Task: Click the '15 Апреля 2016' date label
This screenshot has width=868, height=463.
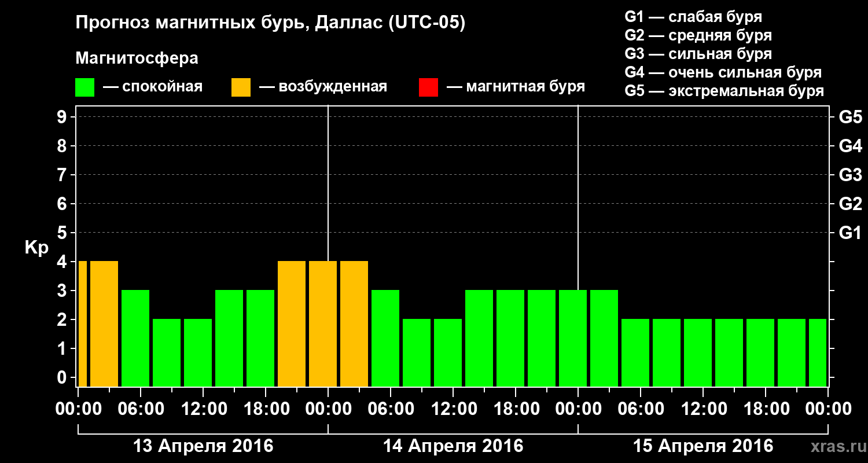Action: point(703,446)
